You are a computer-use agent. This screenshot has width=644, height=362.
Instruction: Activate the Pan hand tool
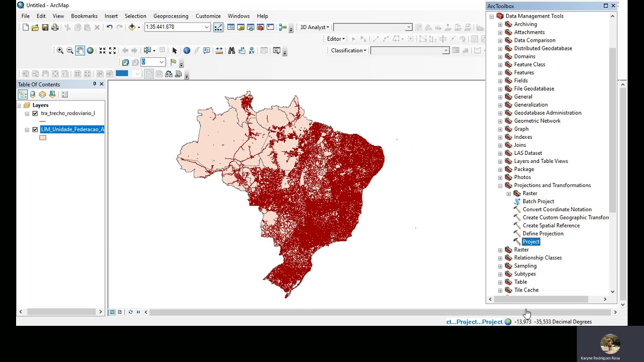click(x=80, y=50)
